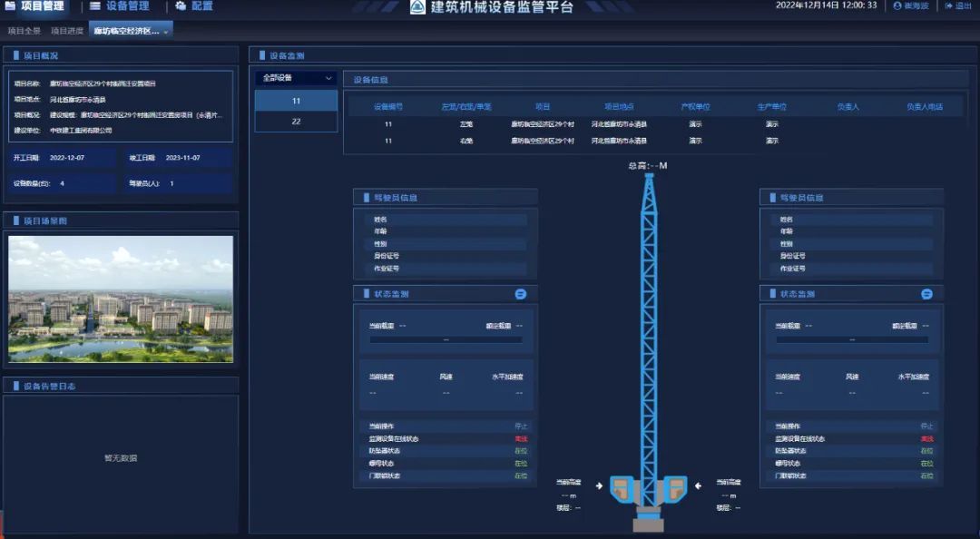
Task: Click the left panel load progress bar
Action: [x=446, y=340]
